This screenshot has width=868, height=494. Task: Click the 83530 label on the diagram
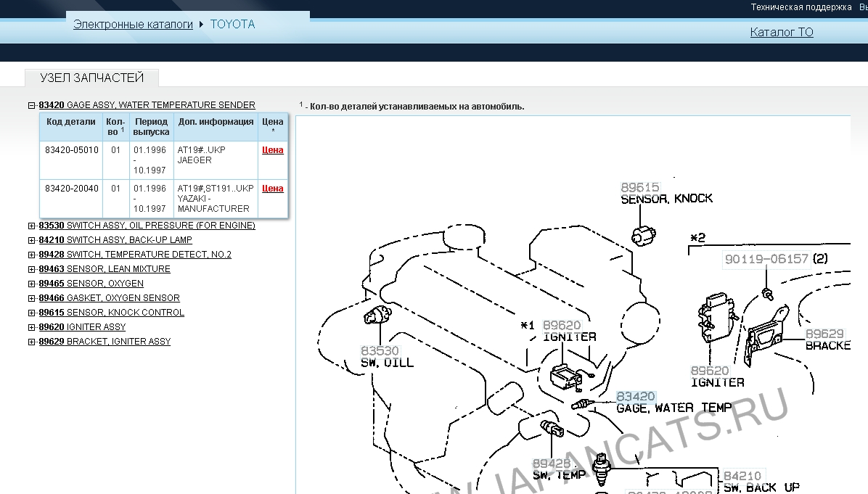380,350
